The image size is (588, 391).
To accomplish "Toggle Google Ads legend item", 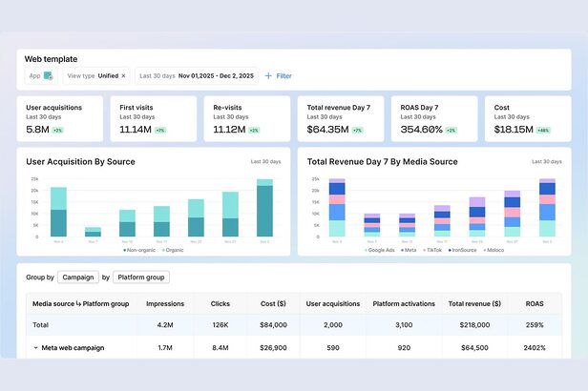I will (380, 250).
